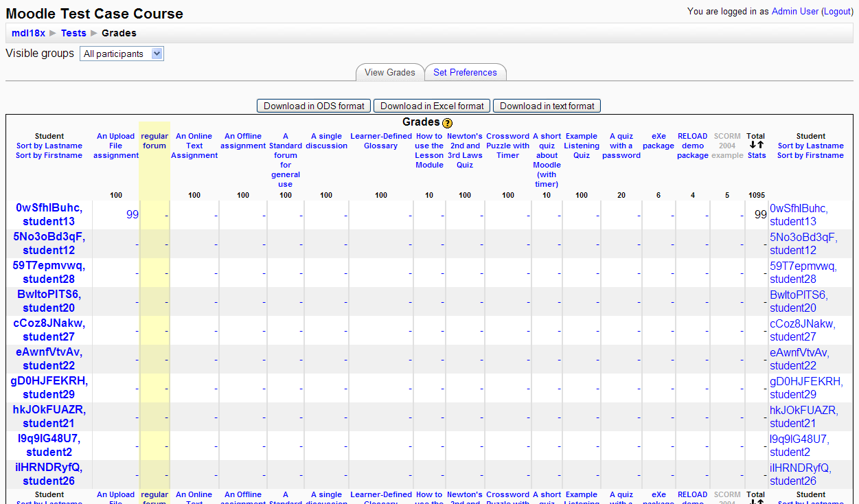Open non-bold ilHRNDRyfQ, student26 link beside Total
859x504 pixels.
coord(801,474)
